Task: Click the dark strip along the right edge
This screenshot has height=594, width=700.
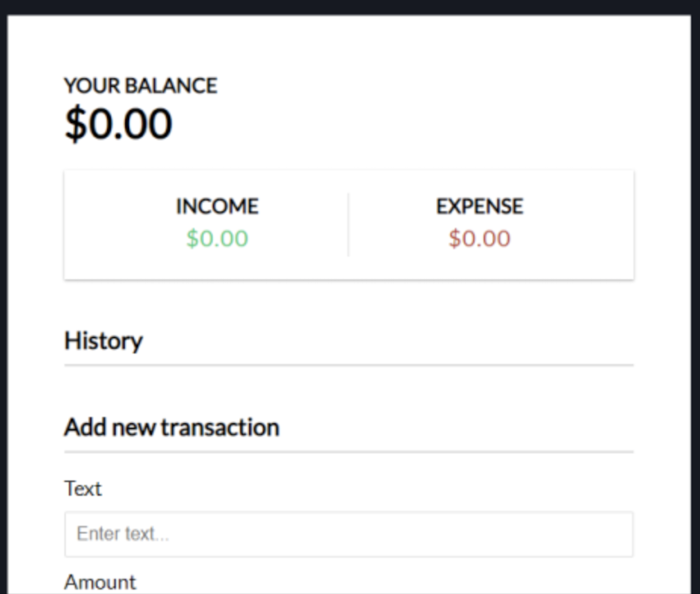Action: coord(695,302)
